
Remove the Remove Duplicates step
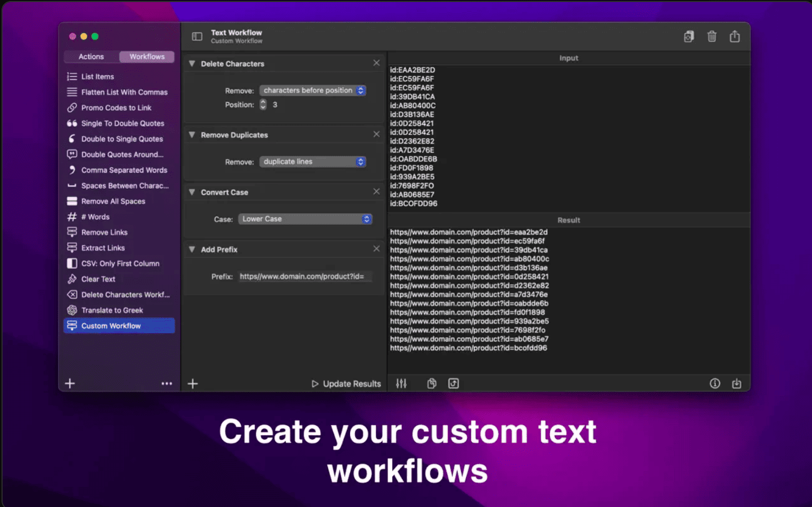[x=376, y=134]
